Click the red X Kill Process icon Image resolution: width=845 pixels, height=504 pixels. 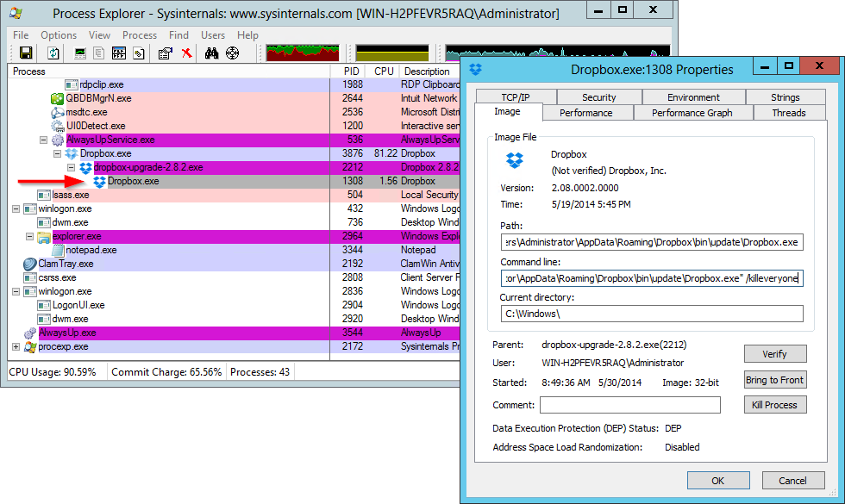(x=186, y=53)
